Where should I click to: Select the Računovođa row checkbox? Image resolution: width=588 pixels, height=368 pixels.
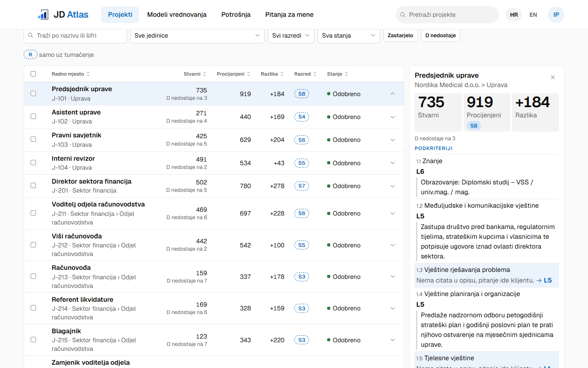coord(33,276)
